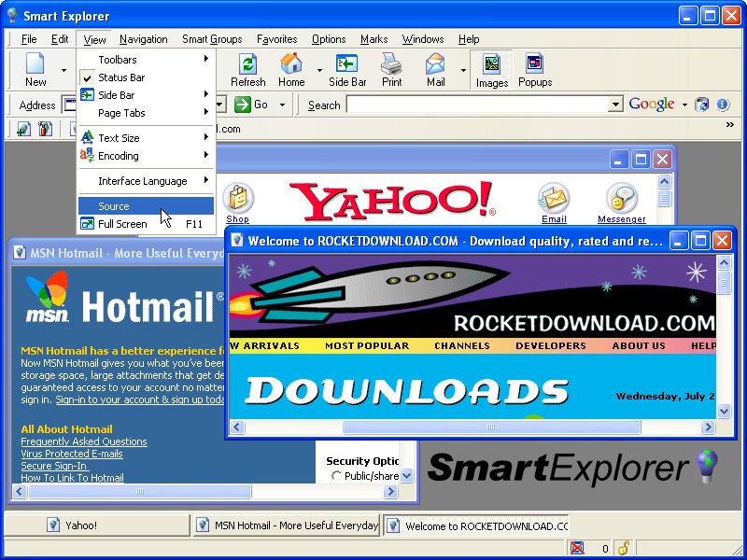Go to Home via toolbar icon
The height and width of the screenshot is (560, 747).
[x=291, y=69]
